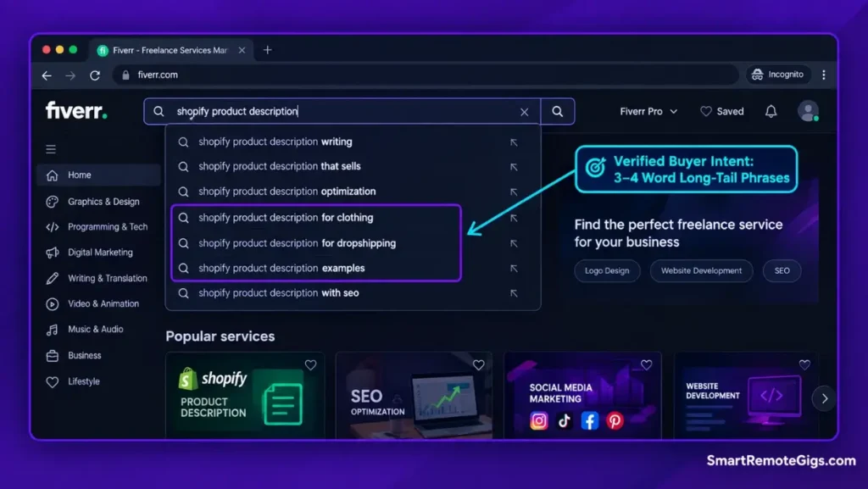The width and height of the screenshot is (868, 489).
Task: Open Programming & Tech category
Action: click(97, 227)
